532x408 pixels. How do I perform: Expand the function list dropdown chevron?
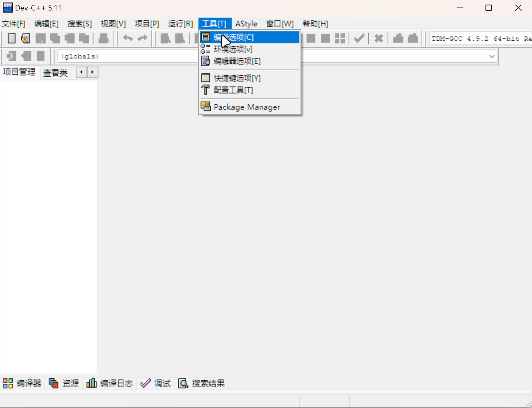coord(492,56)
